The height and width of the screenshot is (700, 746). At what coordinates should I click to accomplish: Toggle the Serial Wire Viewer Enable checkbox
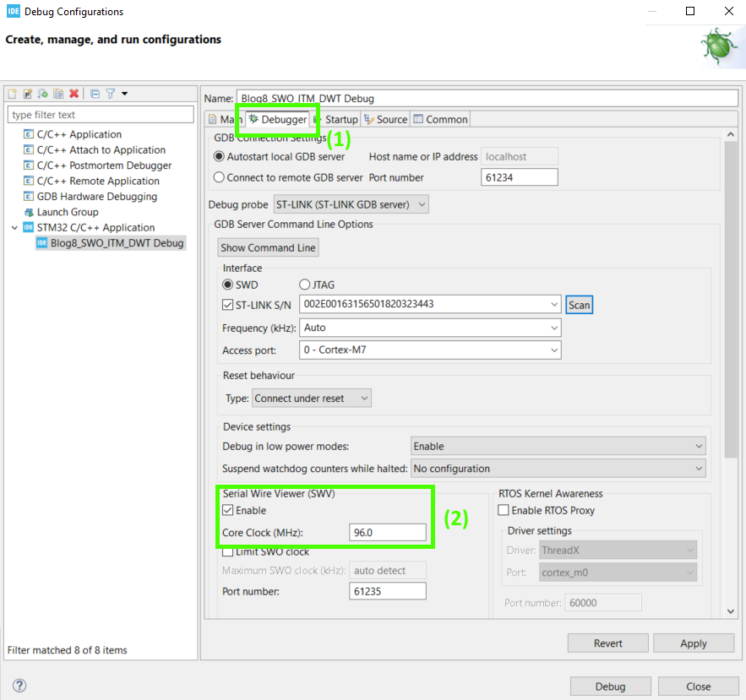pos(228,510)
